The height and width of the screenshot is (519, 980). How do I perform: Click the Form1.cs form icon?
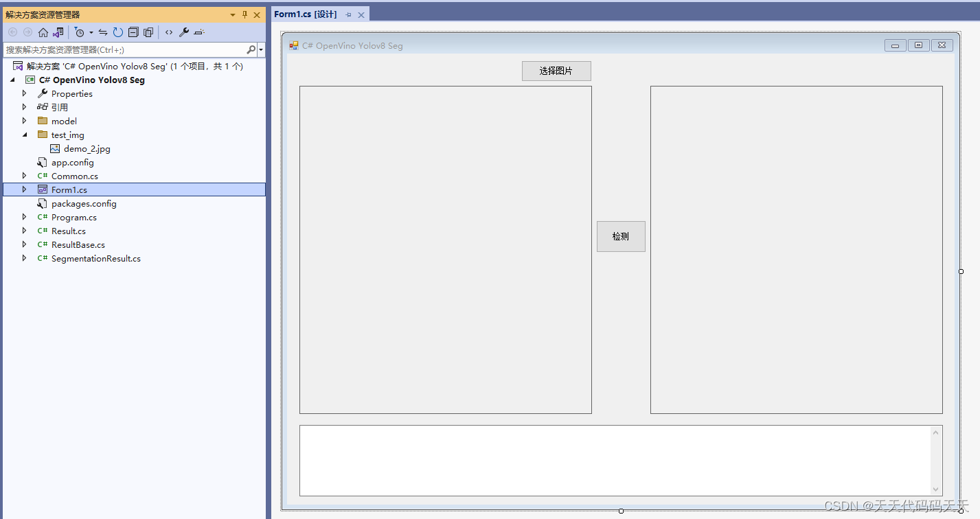pos(43,189)
